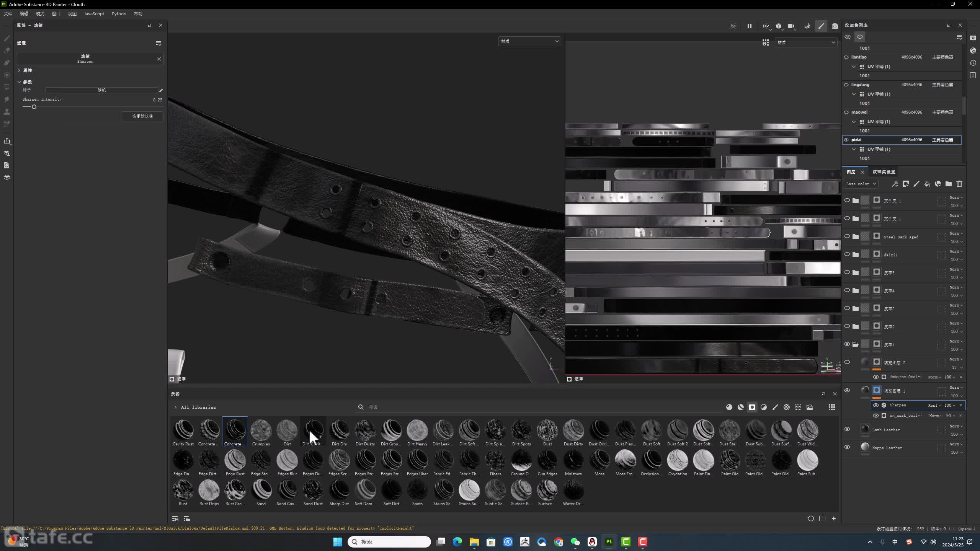The width and height of the screenshot is (980, 551).
Task: Click the 3D cube view mode icon
Action: 779,26
